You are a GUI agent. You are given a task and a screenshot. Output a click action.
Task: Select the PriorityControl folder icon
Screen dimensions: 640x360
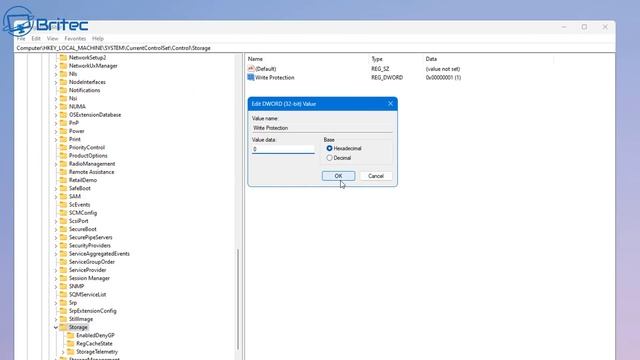[x=63, y=147]
